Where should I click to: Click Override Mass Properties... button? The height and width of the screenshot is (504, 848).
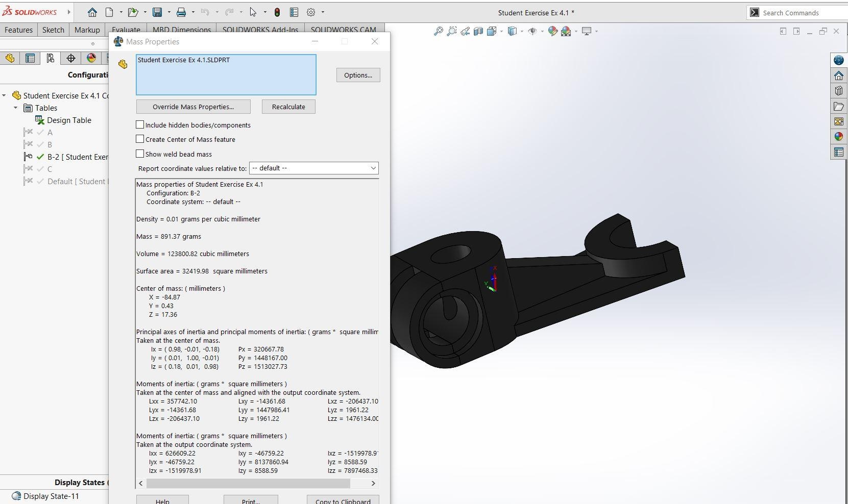(x=193, y=107)
